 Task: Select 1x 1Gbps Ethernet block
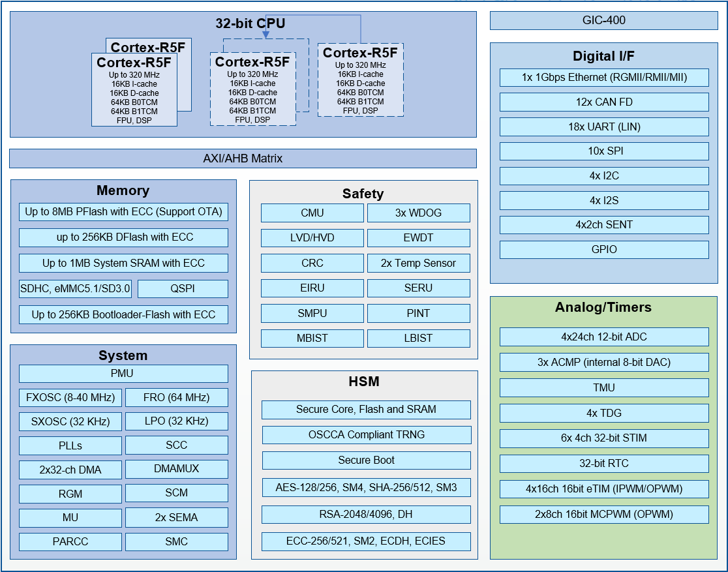tap(604, 78)
